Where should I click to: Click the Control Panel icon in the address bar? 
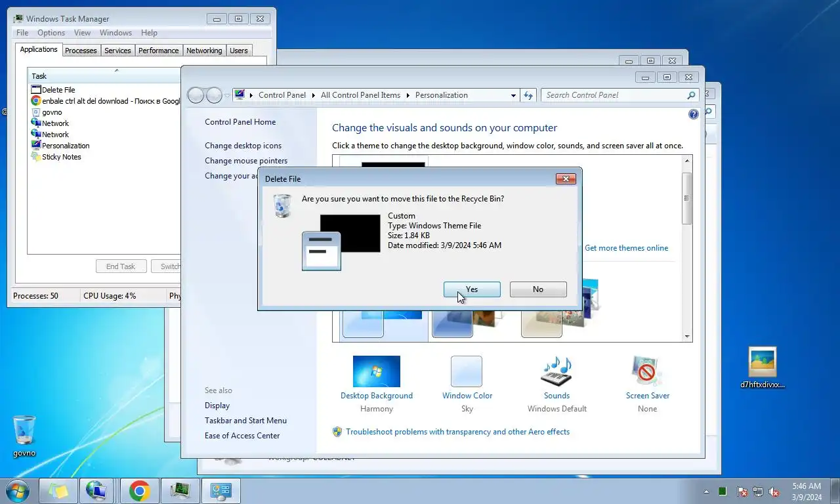240,95
